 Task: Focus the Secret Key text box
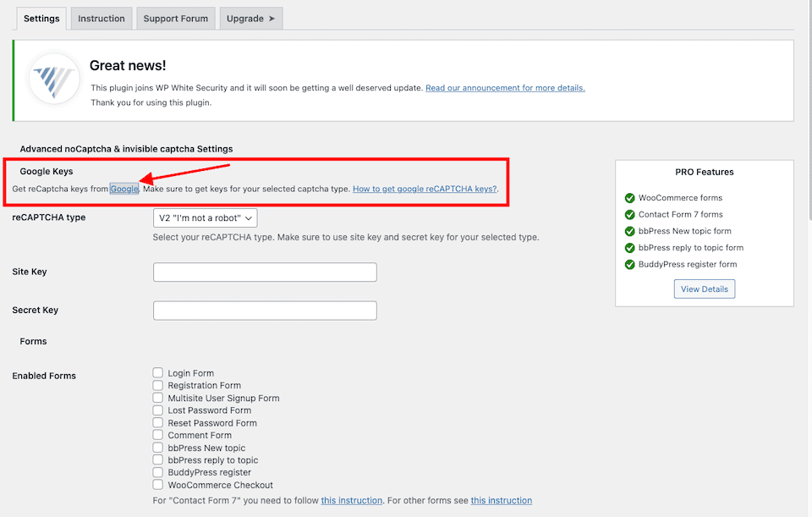coord(265,311)
